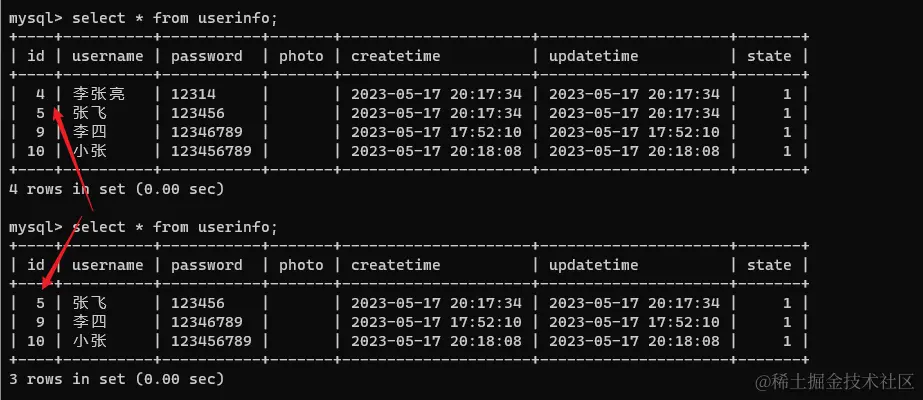Click the state header in second table
The width and height of the screenshot is (923, 400).
pos(769,265)
